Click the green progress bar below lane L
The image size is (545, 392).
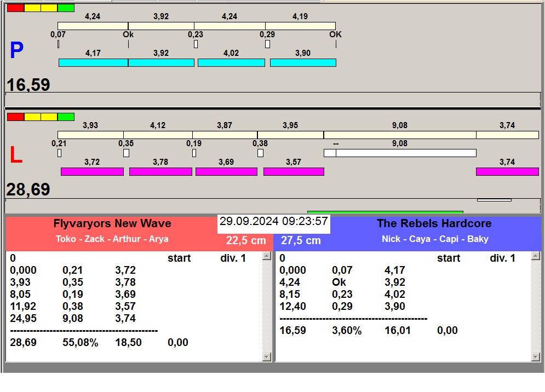[385, 212]
